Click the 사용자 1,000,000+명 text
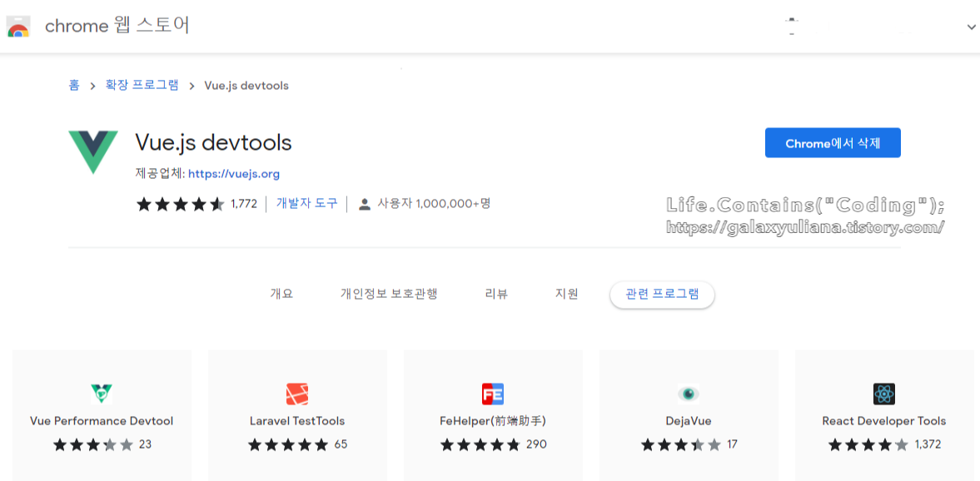 coord(434,204)
